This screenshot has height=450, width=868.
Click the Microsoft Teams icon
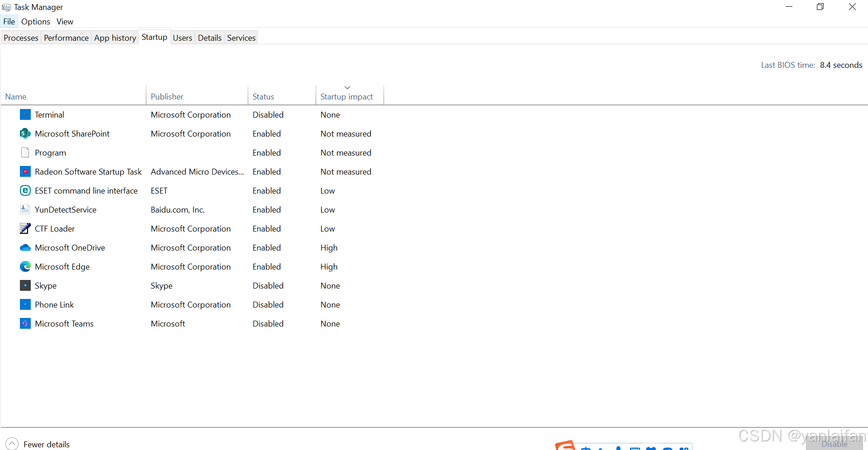pos(25,324)
